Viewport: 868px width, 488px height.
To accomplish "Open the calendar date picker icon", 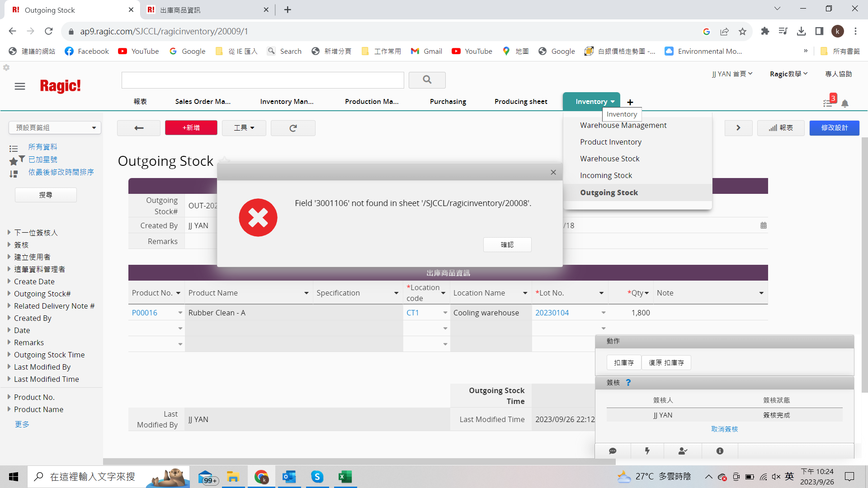I will (764, 225).
